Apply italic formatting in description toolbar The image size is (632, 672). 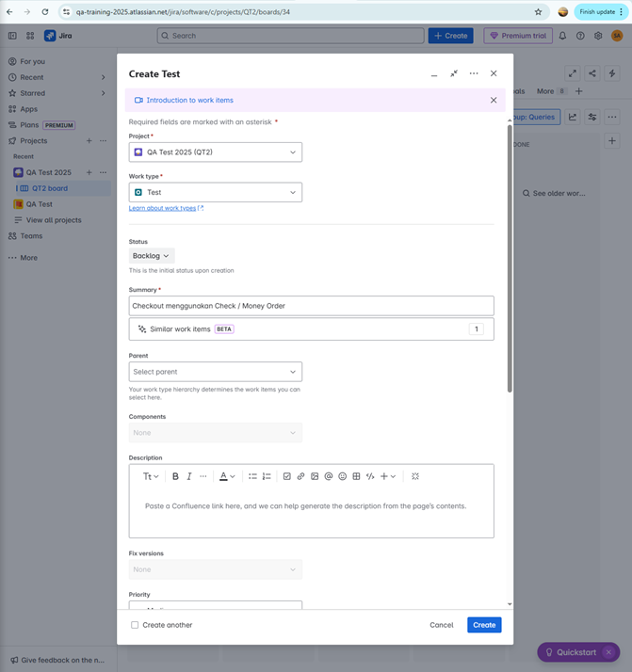pyautogui.click(x=189, y=476)
